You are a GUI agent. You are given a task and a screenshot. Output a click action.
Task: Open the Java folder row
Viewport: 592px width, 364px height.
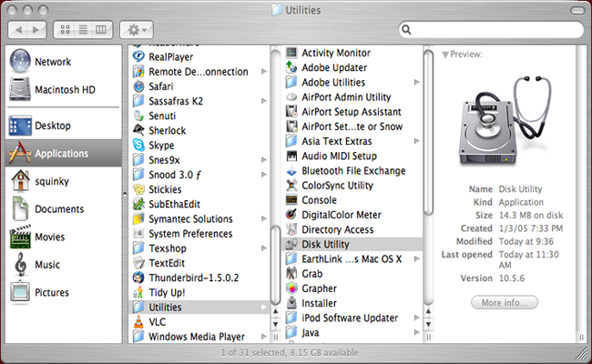[x=352, y=332]
